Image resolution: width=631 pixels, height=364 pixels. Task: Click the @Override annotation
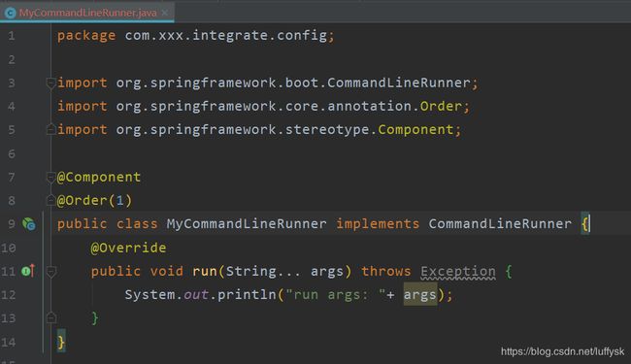coord(128,248)
